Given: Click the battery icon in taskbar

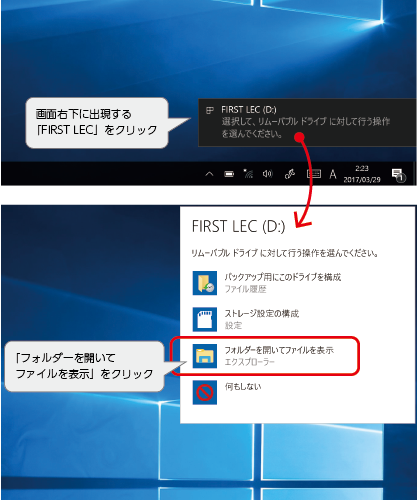Looking at the screenshot, I should pyautogui.click(x=229, y=174).
